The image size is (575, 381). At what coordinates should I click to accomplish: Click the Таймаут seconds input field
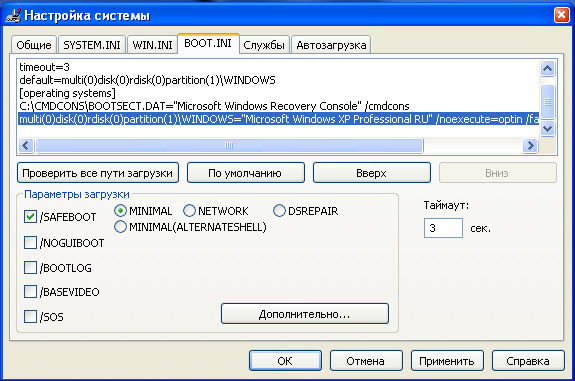pyautogui.click(x=443, y=228)
